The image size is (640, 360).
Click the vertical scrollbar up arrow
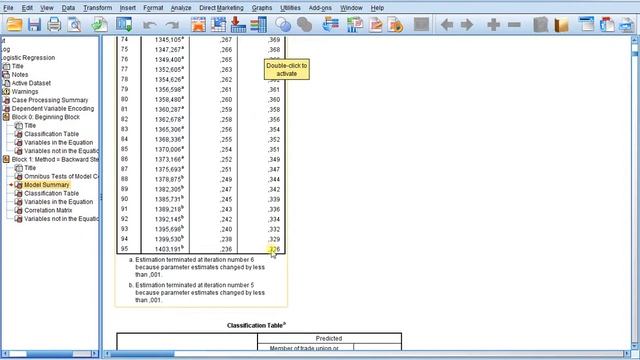(x=635, y=40)
